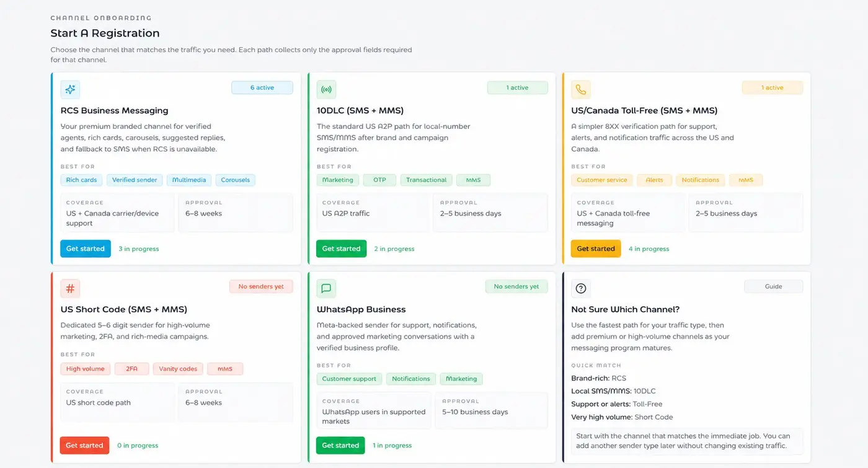868x468 pixels.
Task: Select the Toll-Free 'Notifications' tag
Action: tap(701, 180)
